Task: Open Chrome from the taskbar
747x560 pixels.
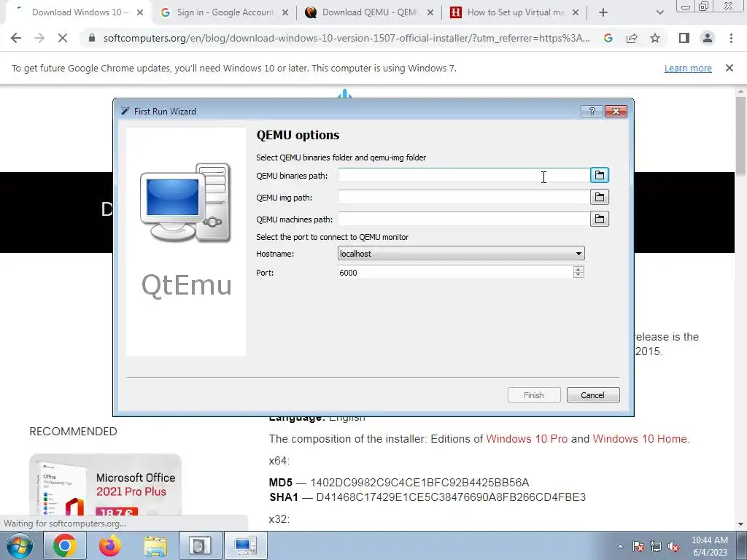Action: (65, 545)
